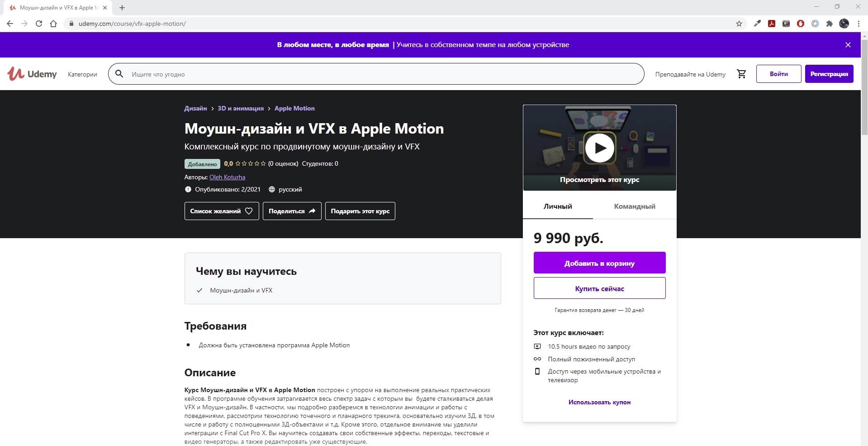Open the Категории menu
Viewport: 868px width, 446px height.
pos(82,74)
